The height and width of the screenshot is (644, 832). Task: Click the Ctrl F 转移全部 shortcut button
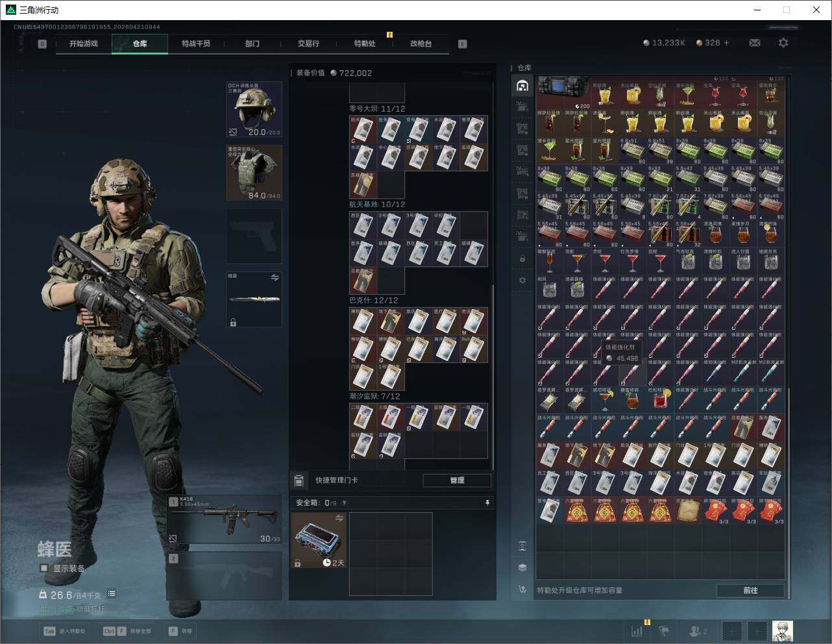(128, 631)
